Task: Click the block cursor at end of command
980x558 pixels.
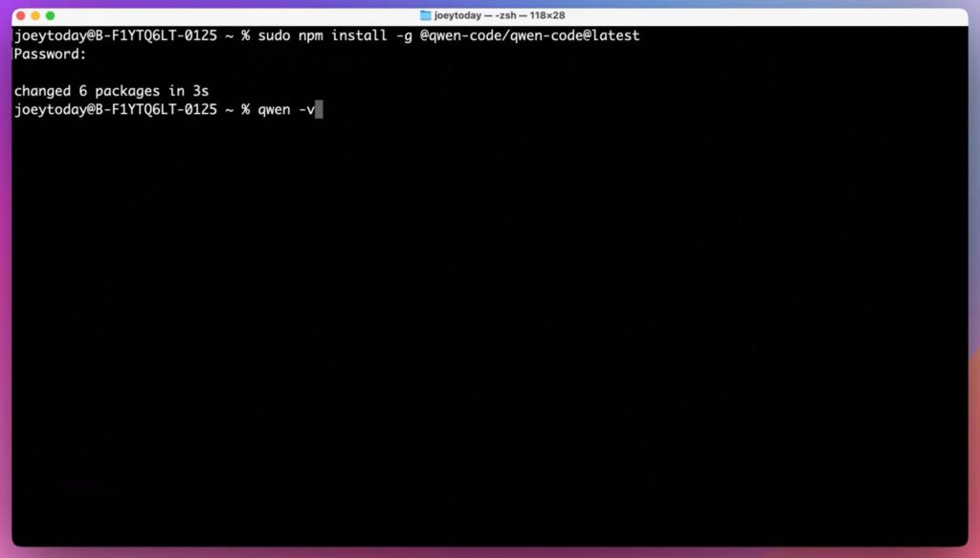Action: click(320, 110)
